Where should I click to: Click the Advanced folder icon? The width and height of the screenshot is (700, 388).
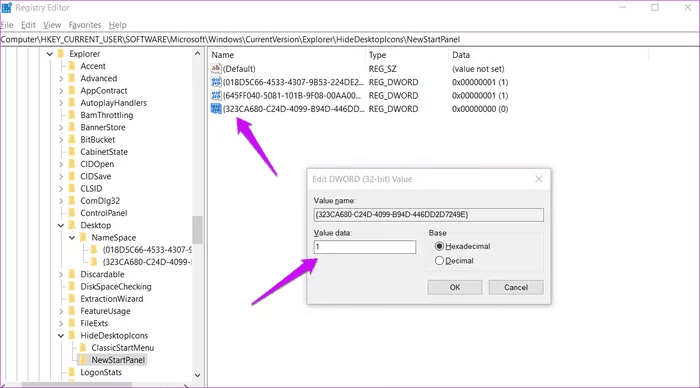(x=72, y=78)
